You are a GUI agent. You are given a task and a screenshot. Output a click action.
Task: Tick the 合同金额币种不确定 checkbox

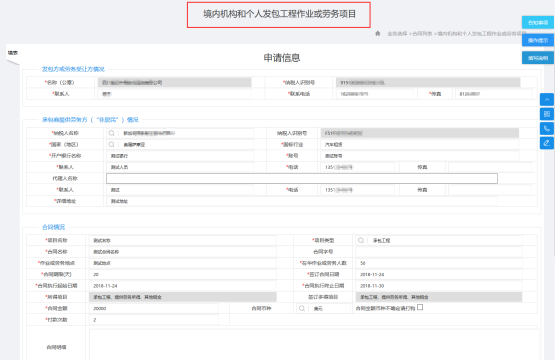coord(420,307)
